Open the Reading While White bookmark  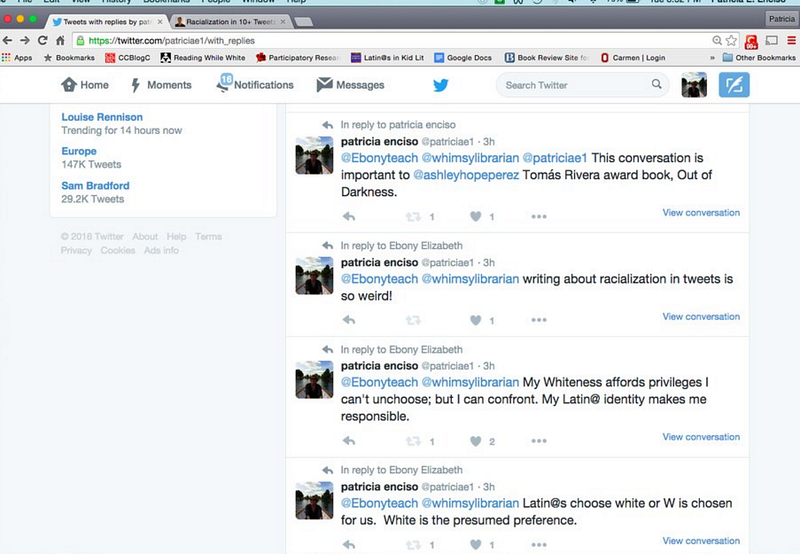pos(203,58)
